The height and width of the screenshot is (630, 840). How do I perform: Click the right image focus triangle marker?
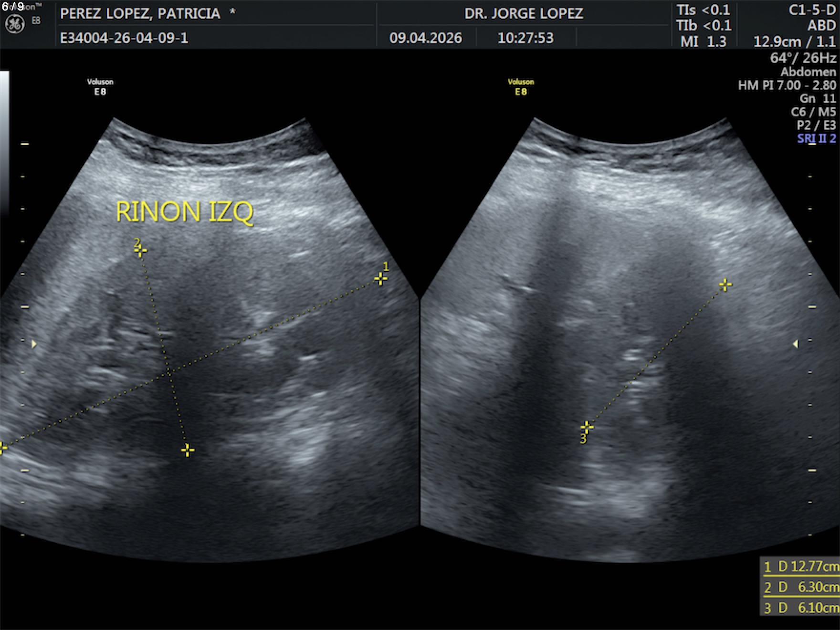click(x=795, y=344)
